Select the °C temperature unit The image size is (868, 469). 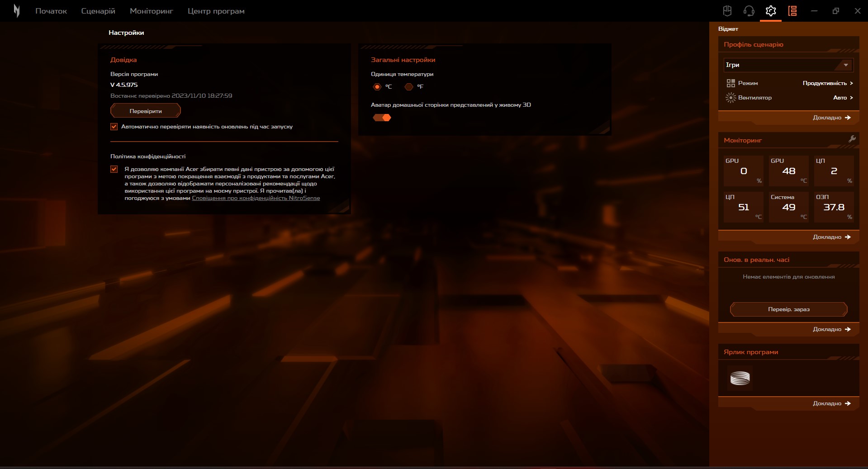(377, 87)
